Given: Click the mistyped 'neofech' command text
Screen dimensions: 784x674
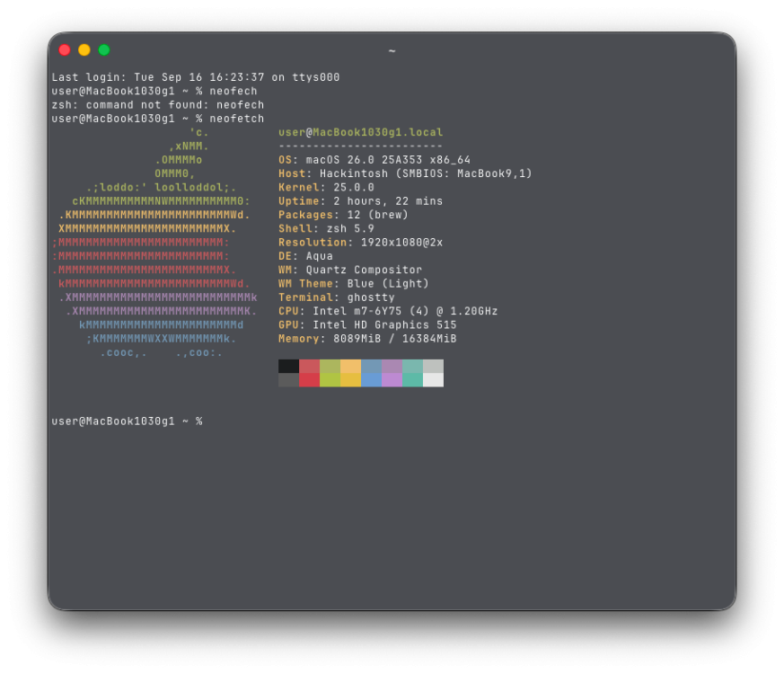Looking at the screenshot, I should [x=233, y=91].
